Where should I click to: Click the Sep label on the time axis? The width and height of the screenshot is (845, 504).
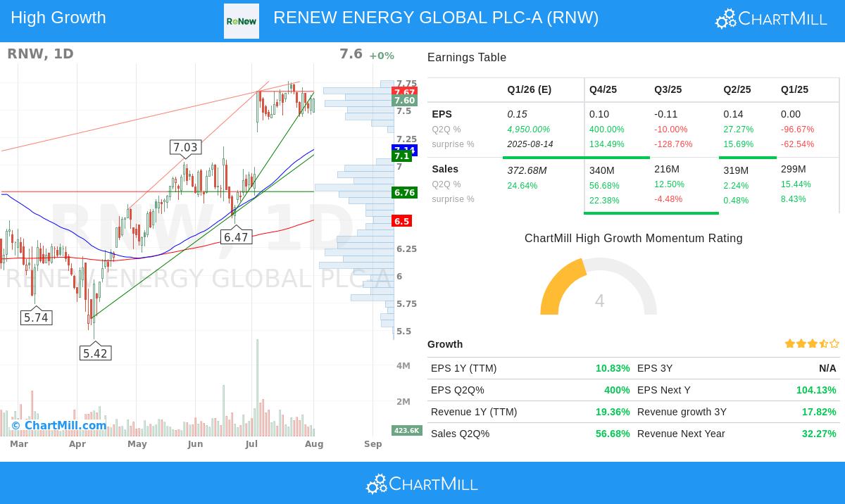(x=373, y=443)
